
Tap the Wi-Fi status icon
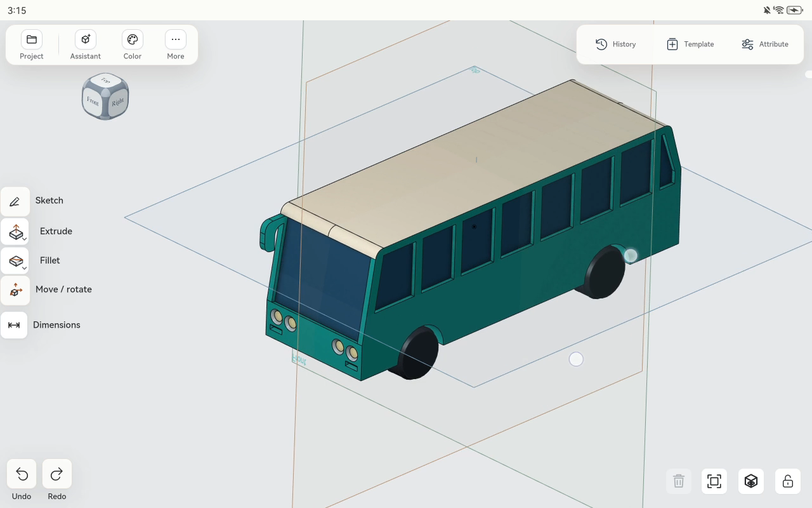tap(778, 10)
